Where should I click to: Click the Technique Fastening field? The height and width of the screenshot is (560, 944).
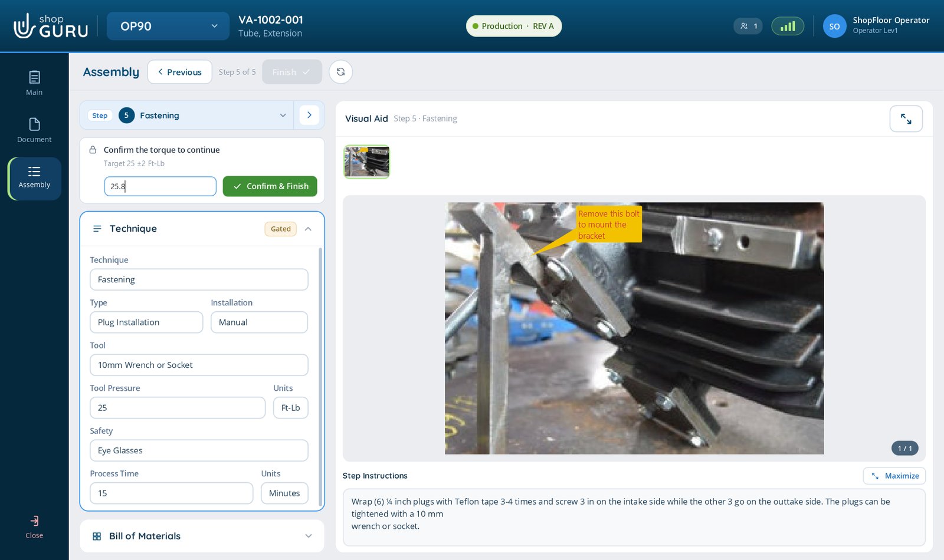point(199,279)
